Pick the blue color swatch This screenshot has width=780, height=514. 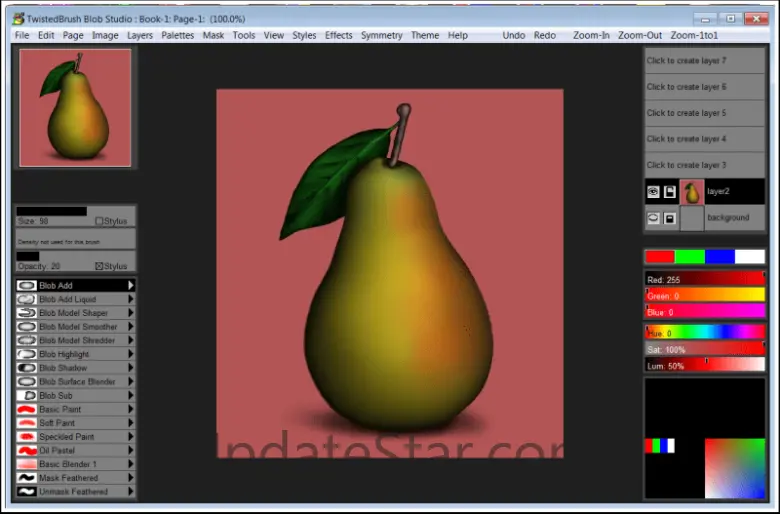point(720,257)
